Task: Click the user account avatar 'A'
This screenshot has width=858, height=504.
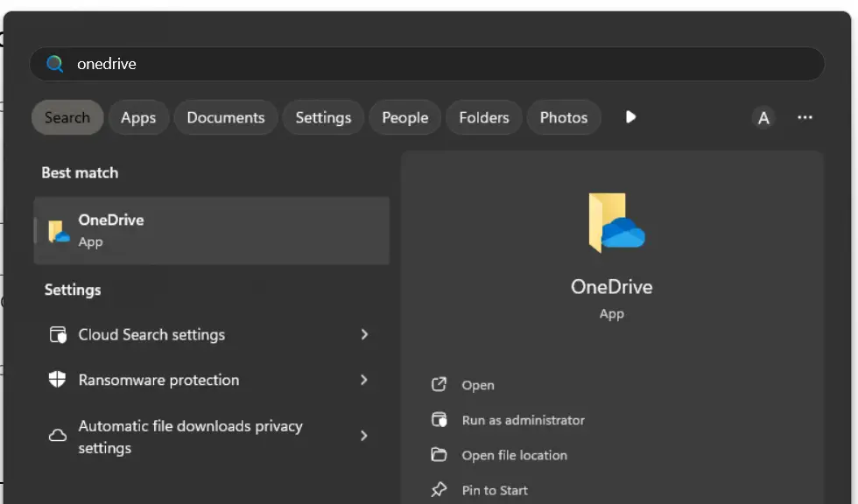Action: click(x=763, y=118)
